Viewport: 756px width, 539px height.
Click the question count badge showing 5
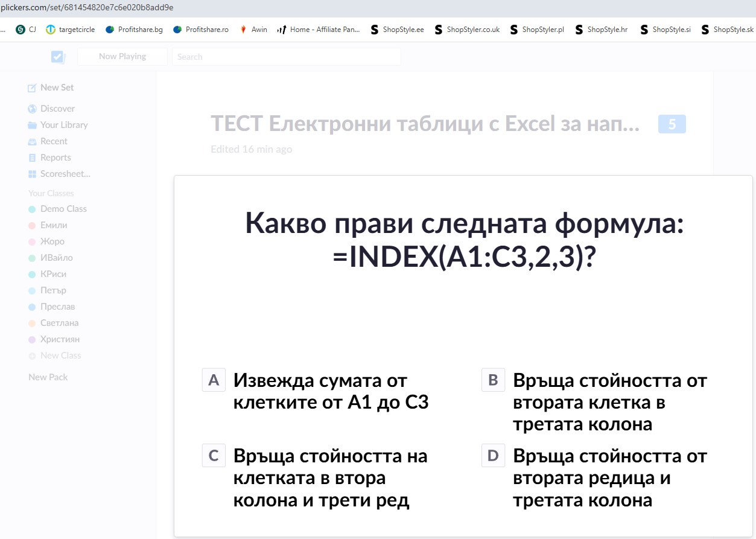(672, 124)
